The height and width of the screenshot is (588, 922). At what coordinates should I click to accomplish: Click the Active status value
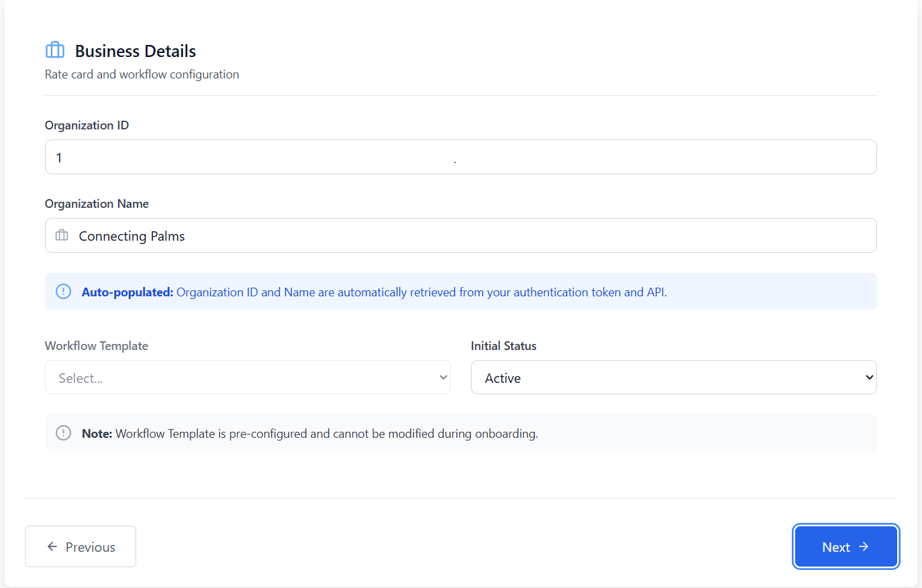pos(502,377)
